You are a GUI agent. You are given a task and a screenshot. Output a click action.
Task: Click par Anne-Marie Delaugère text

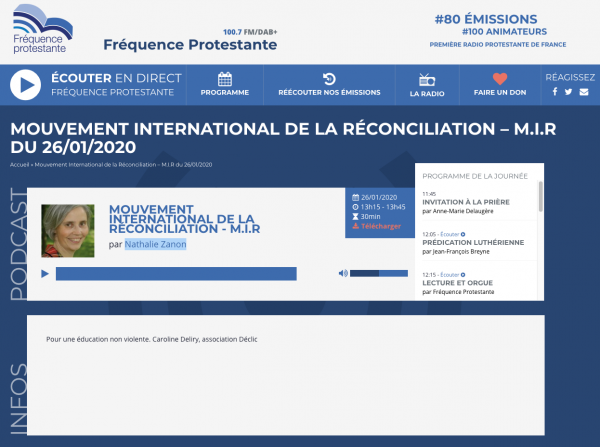[458, 211]
